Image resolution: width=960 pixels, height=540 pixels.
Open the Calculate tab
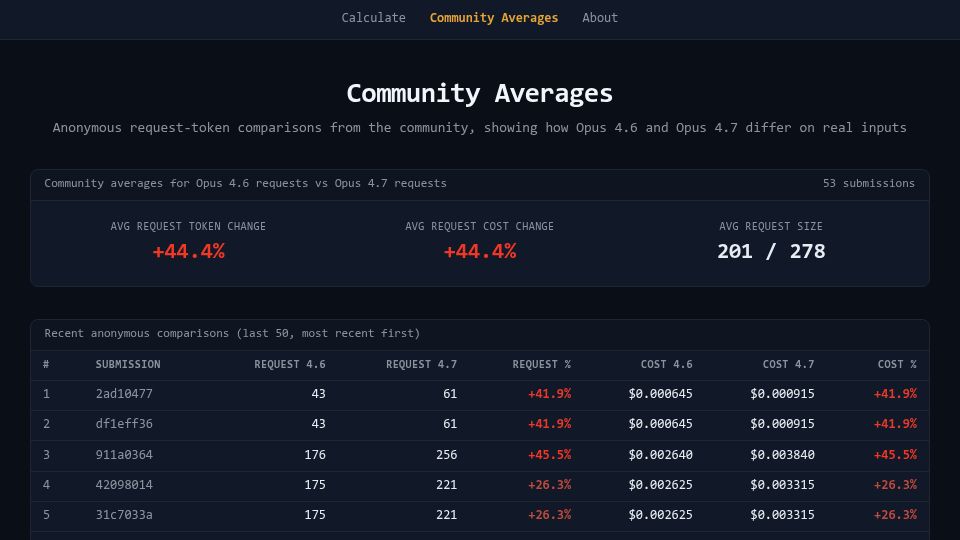tap(373, 18)
